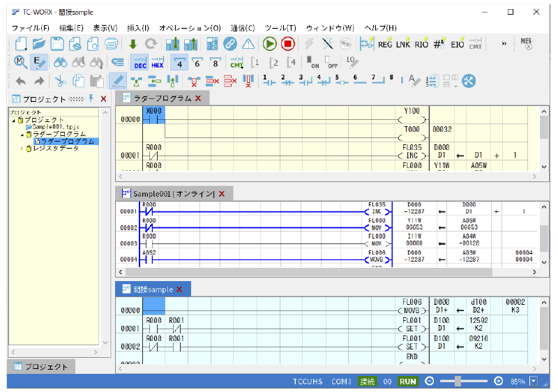Click the blue link chain icon

pos(230,44)
